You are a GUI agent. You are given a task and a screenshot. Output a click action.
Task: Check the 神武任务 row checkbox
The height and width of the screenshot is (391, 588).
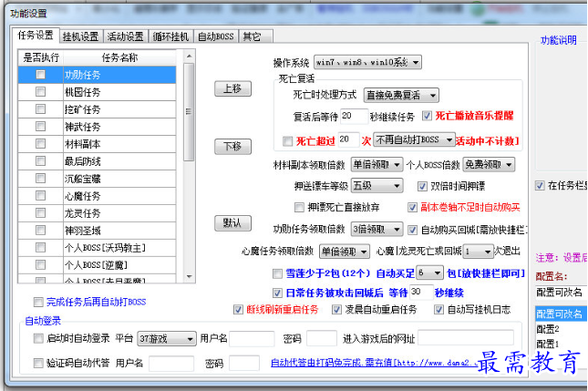(x=40, y=127)
